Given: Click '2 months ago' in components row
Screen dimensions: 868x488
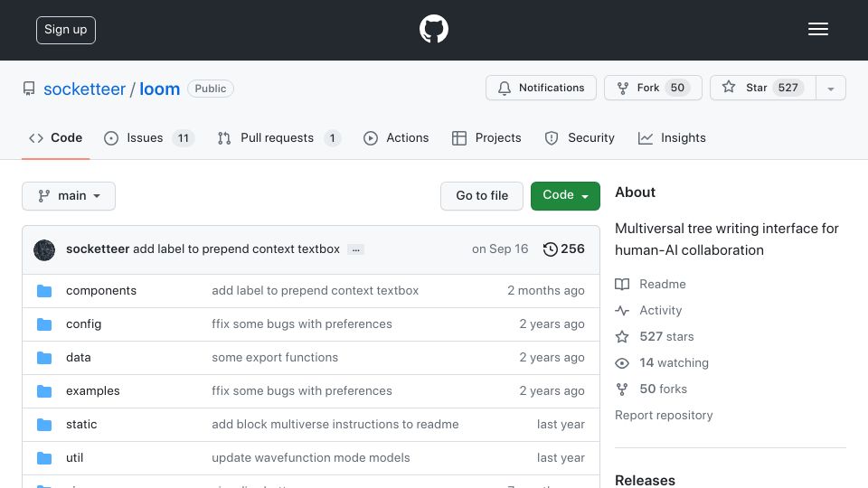Looking at the screenshot, I should 546,290.
